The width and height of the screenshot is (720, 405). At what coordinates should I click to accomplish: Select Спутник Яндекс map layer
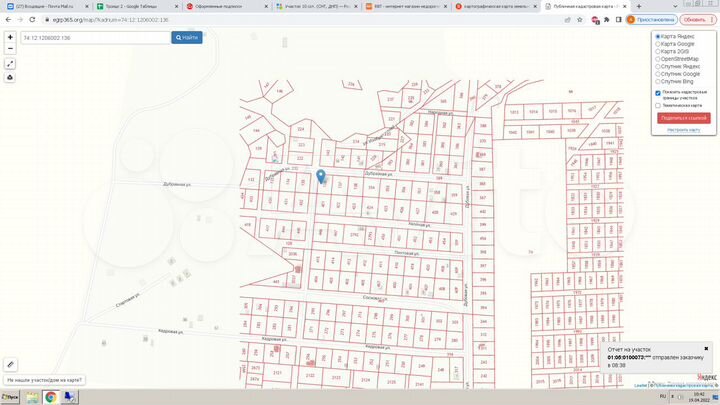[657, 66]
